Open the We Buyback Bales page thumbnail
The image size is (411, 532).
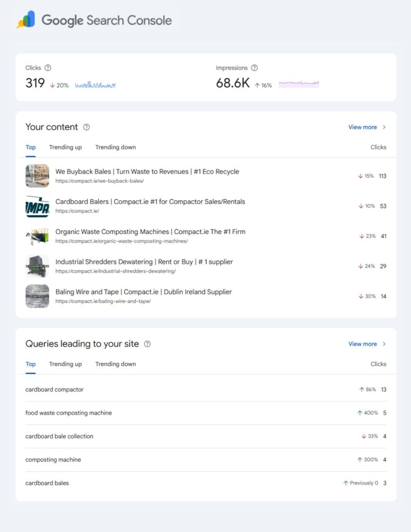pos(37,176)
